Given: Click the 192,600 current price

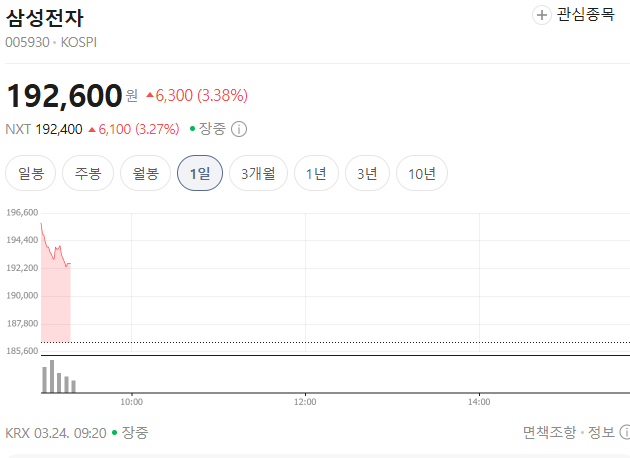Looking at the screenshot, I should tap(65, 95).
